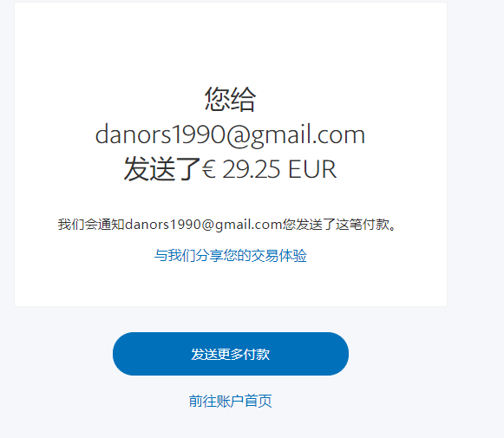504x438 pixels.
Task: Click the 您给 heading text
Action: [231, 99]
